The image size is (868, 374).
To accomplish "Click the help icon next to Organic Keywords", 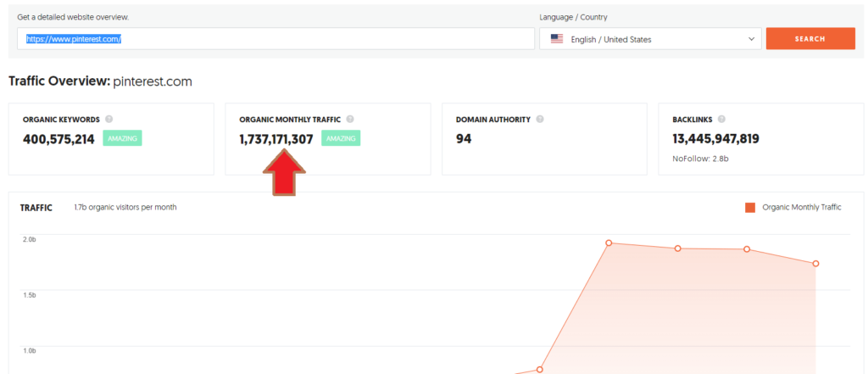I will [x=109, y=119].
